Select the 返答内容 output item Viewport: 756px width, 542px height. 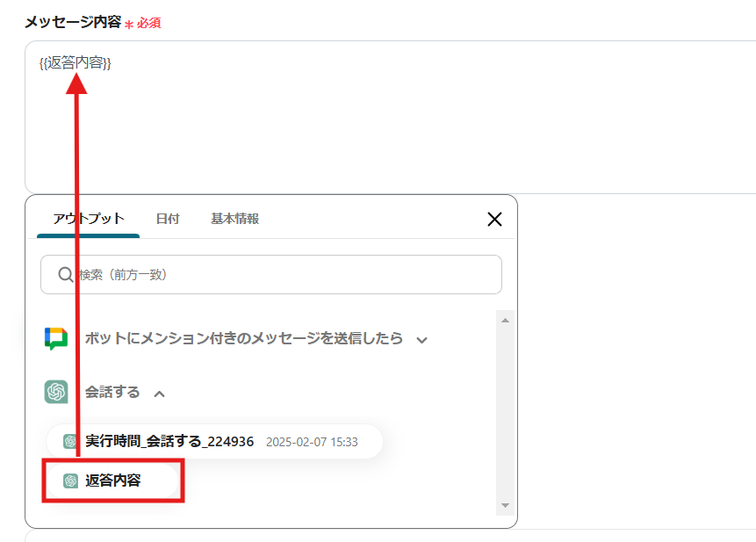pyautogui.click(x=112, y=481)
